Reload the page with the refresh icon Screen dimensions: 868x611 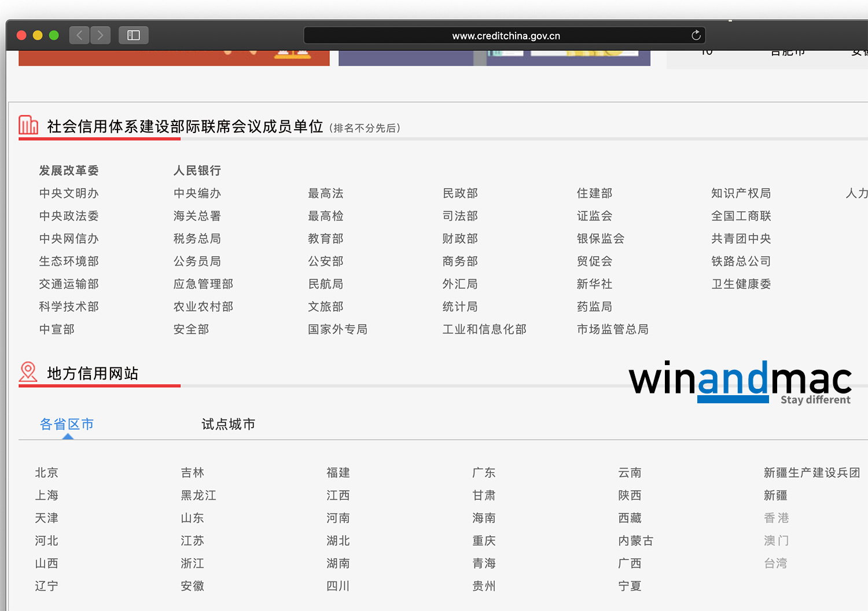696,35
